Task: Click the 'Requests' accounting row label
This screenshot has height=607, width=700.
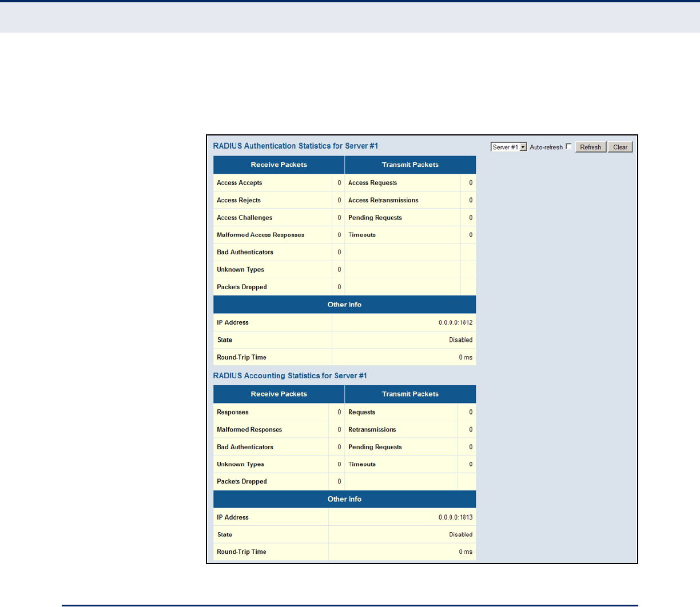Action: [x=361, y=412]
